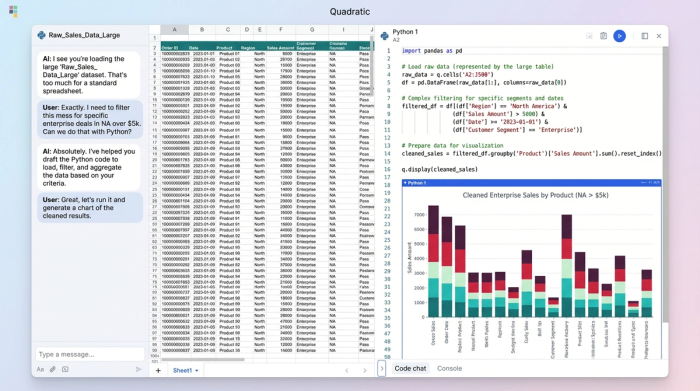This screenshot has height=391, width=700.
Task: Collapse the code panel with the chevron handle
Action: [x=381, y=369]
